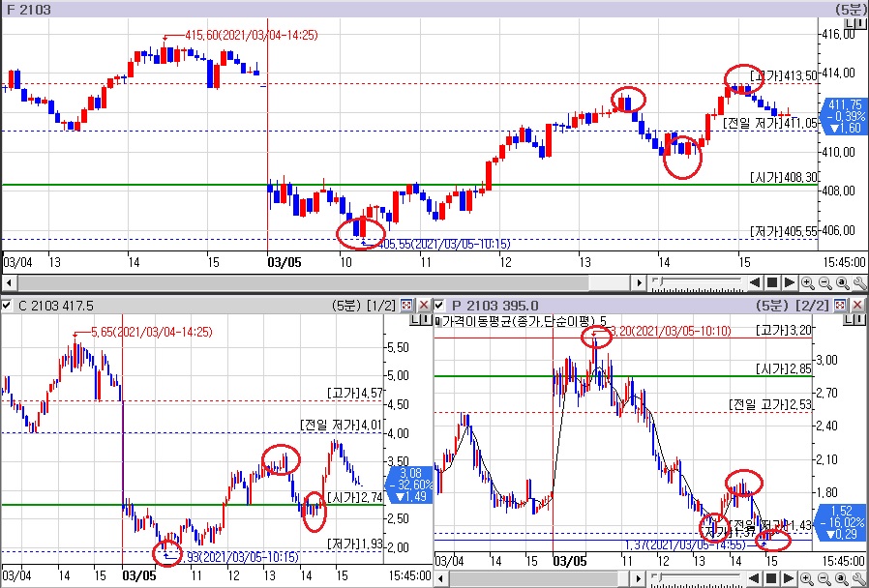Close the P 2103 395.0 chart pane

click(857, 305)
